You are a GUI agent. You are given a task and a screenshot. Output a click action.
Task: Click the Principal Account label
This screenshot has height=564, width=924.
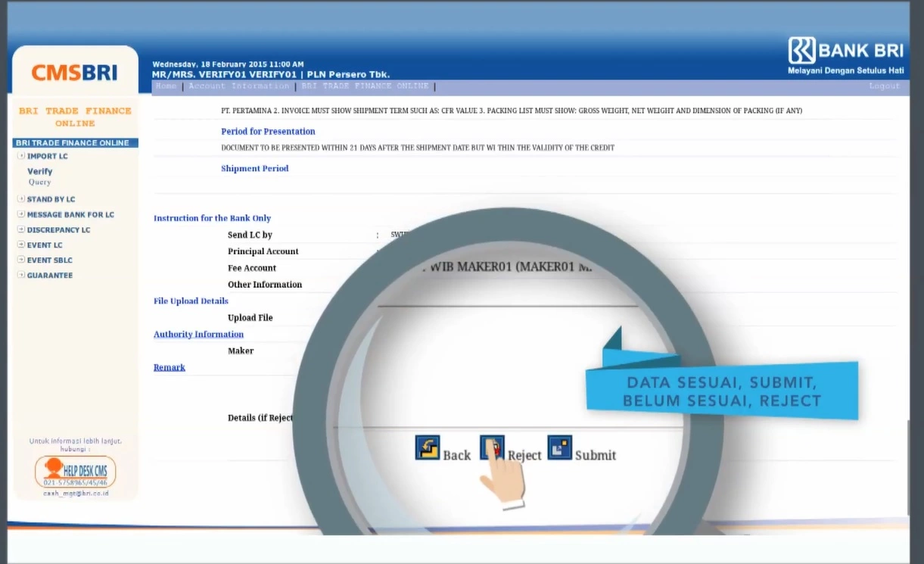point(263,251)
